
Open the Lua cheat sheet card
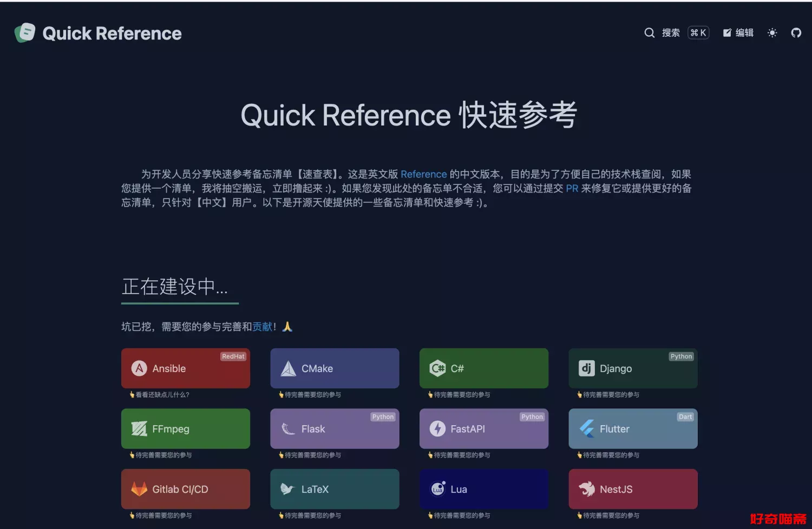click(x=483, y=489)
